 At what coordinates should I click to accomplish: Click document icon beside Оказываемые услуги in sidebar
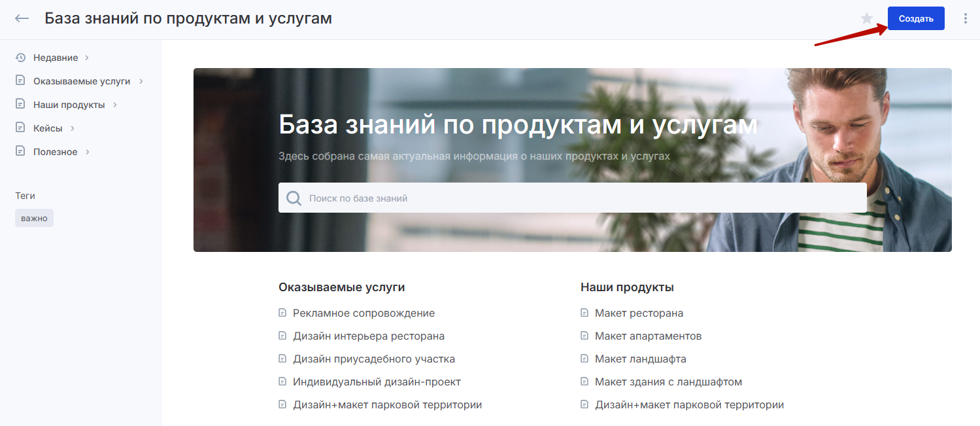tap(20, 81)
